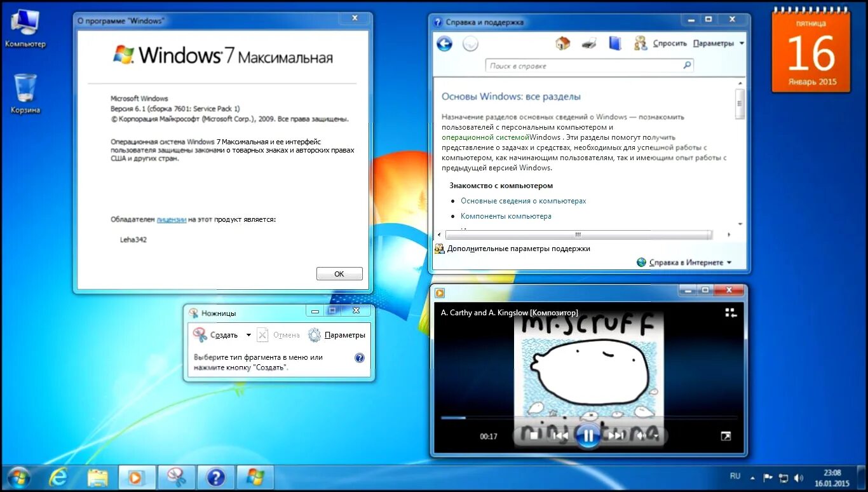Open the Корзина recycle bin desktop icon
This screenshot has height=492, width=868.
click(x=25, y=94)
